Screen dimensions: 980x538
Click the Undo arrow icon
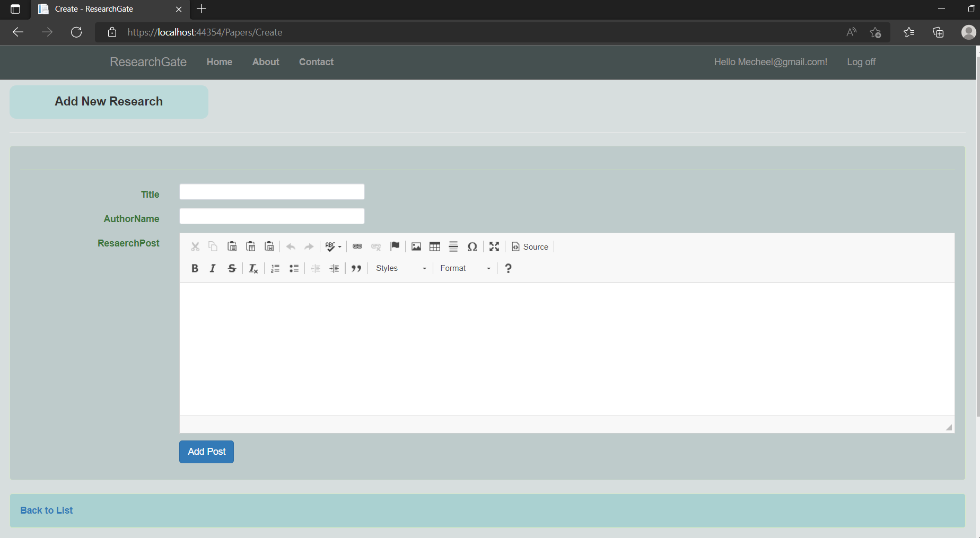click(x=290, y=246)
